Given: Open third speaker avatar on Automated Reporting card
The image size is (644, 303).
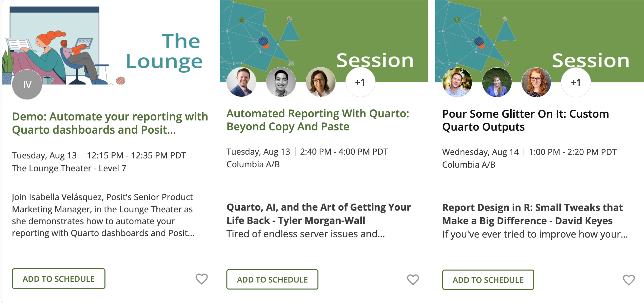Looking at the screenshot, I should [320, 82].
